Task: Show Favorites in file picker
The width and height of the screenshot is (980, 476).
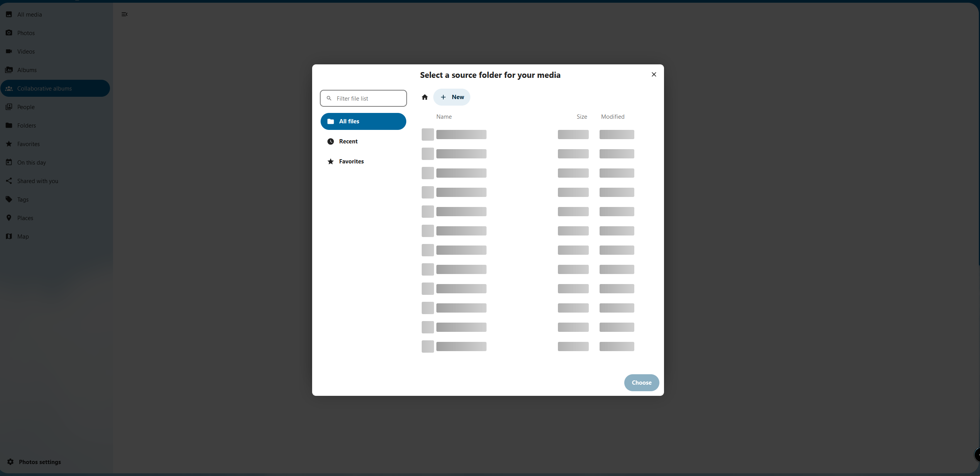Action: tap(351, 161)
